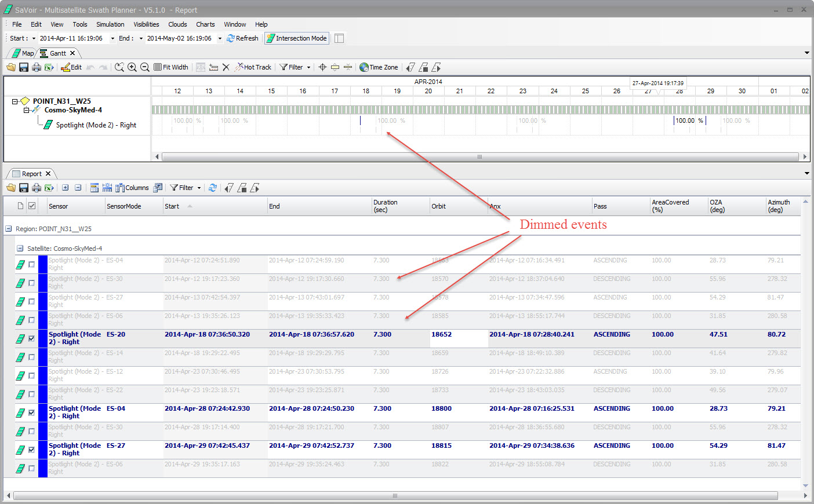814x504 pixels.
Task: Click the Export to Excel icon in Gantt toolbar
Action: [x=49, y=67]
